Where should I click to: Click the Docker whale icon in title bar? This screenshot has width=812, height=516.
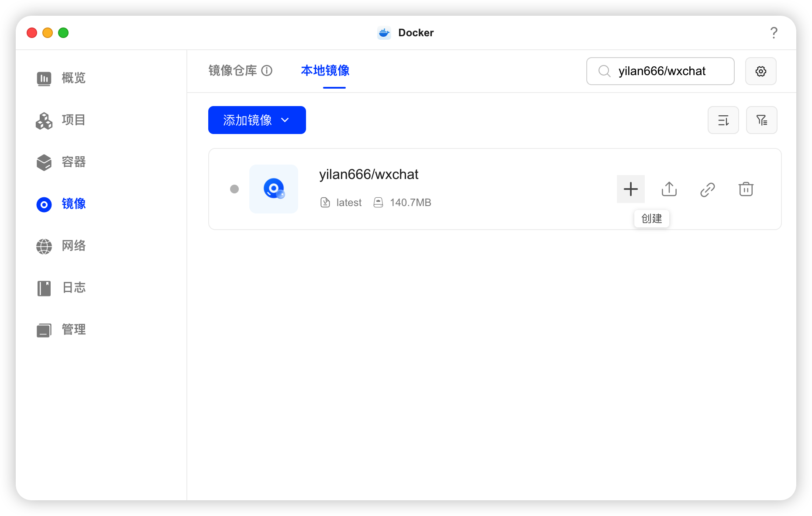384,33
